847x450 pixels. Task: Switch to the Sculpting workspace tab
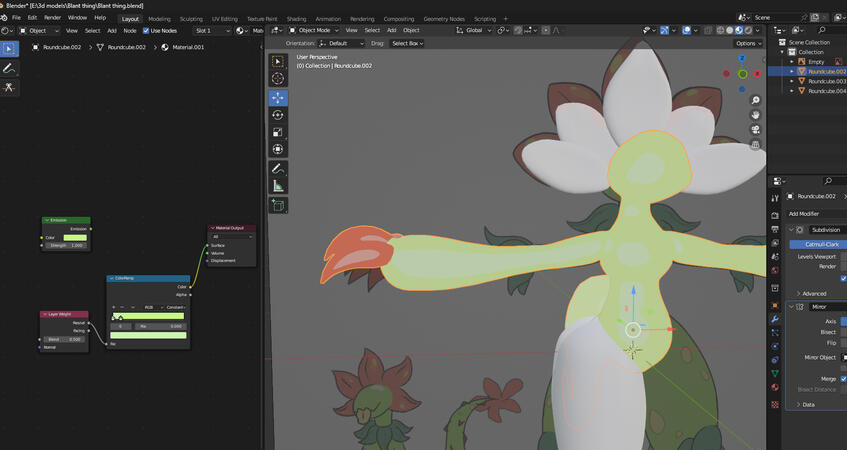point(191,19)
